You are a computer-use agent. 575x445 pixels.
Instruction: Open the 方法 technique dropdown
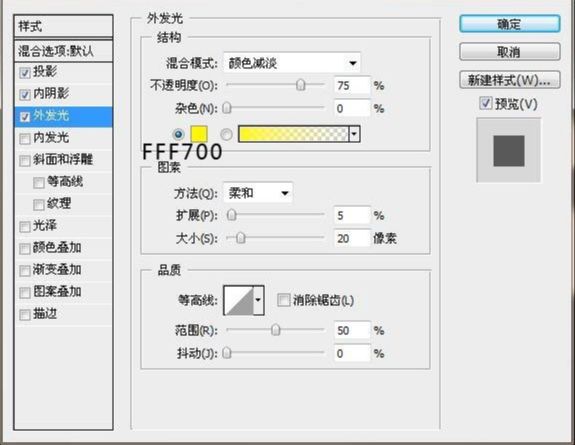(258, 193)
